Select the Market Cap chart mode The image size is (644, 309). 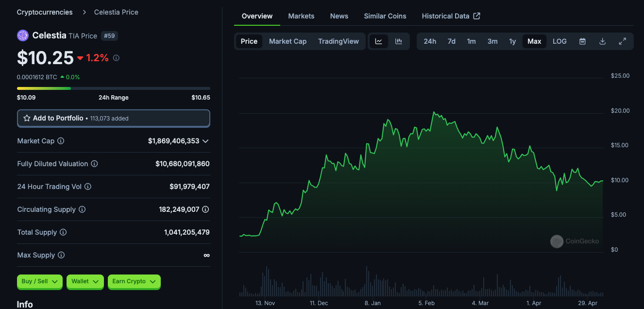(288, 41)
